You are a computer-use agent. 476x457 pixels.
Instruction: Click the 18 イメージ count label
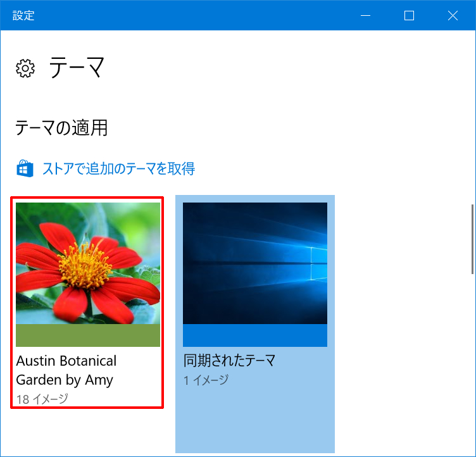[x=42, y=399]
